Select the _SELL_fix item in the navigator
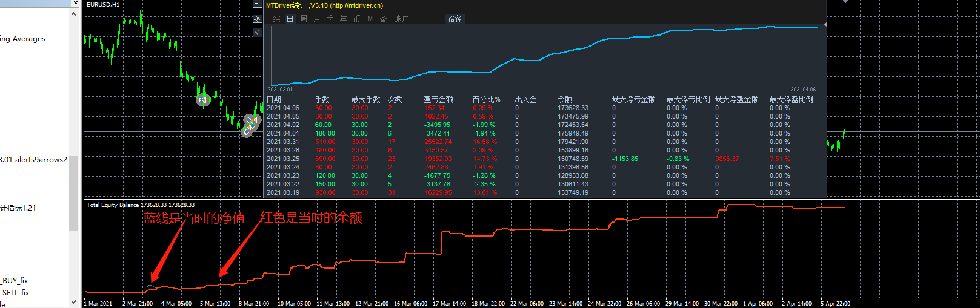Viewport: 980px width, 308px height. click(16, 293)
